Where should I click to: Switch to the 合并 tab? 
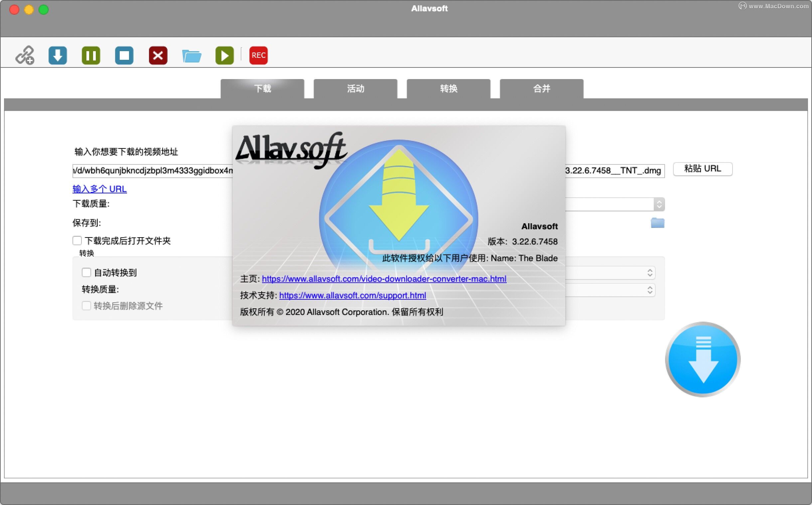click(541, 88)
